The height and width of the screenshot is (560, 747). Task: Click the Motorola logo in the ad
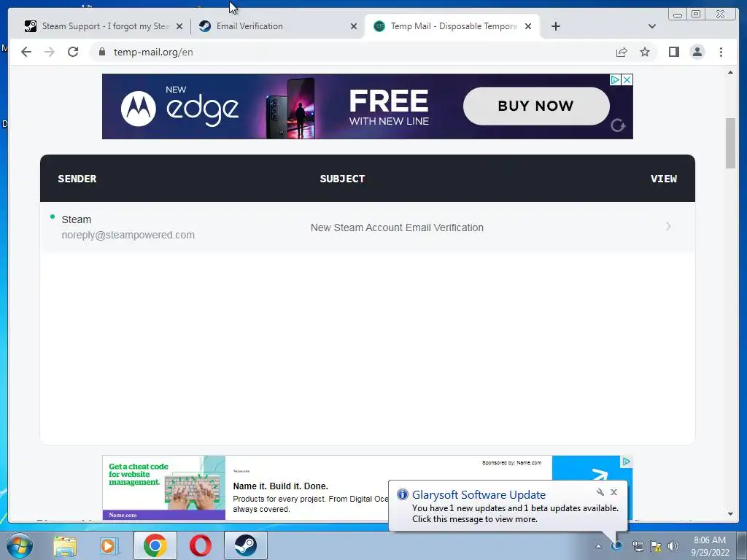tap(138, 109)
